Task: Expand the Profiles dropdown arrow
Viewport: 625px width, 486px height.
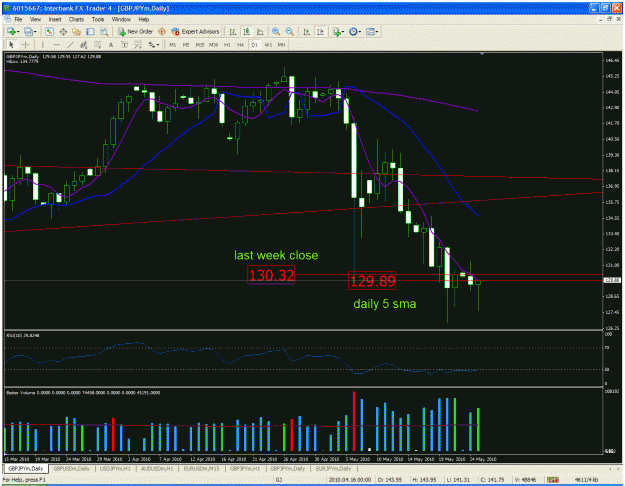Action: pos(35,31)
